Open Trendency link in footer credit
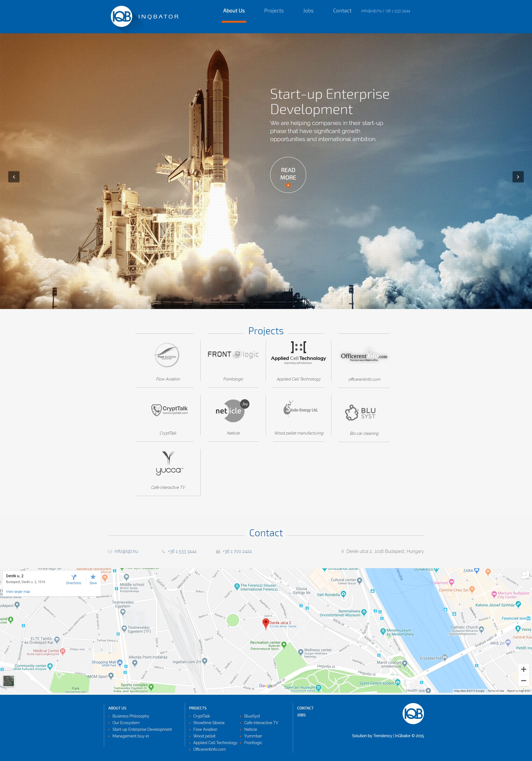Image resolution: width=532 pixels, height=761 pixels. 383,736
